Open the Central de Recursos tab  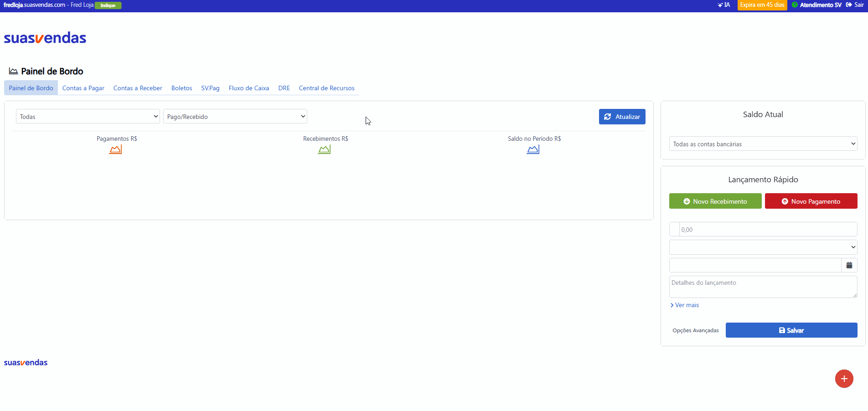[327, 88]
